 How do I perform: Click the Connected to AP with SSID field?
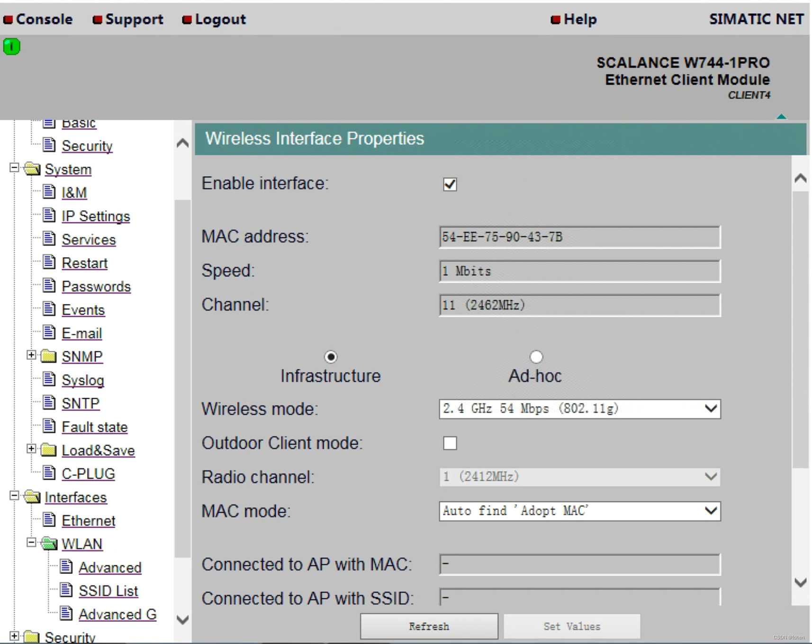coord(580,597)
